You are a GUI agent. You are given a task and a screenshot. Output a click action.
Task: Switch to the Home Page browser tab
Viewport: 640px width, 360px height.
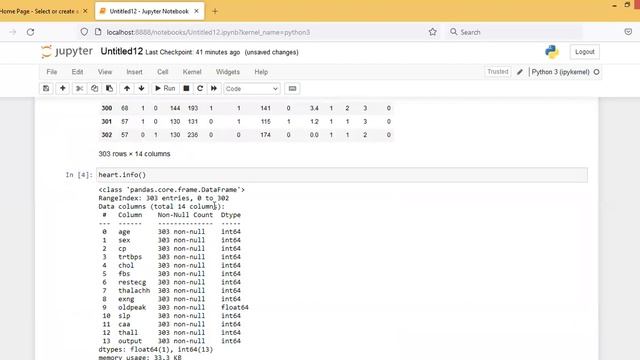(x=39, y=11)
